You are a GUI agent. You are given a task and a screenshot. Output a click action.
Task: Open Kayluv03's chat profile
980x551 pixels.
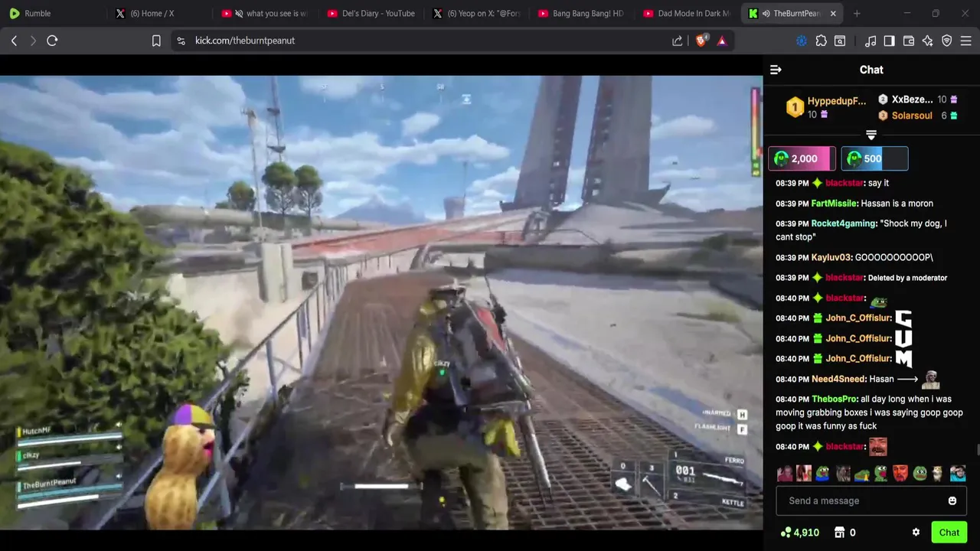[x=831, y=258]
